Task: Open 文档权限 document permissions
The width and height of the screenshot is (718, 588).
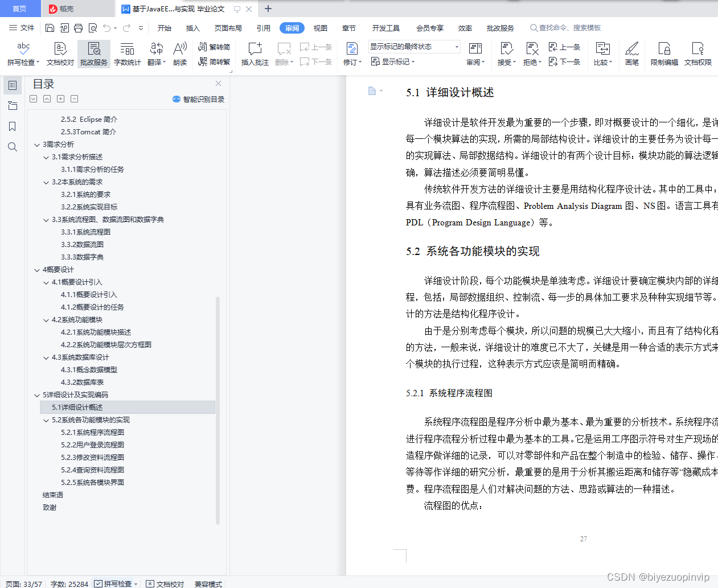Action: (x=698, y=54)
